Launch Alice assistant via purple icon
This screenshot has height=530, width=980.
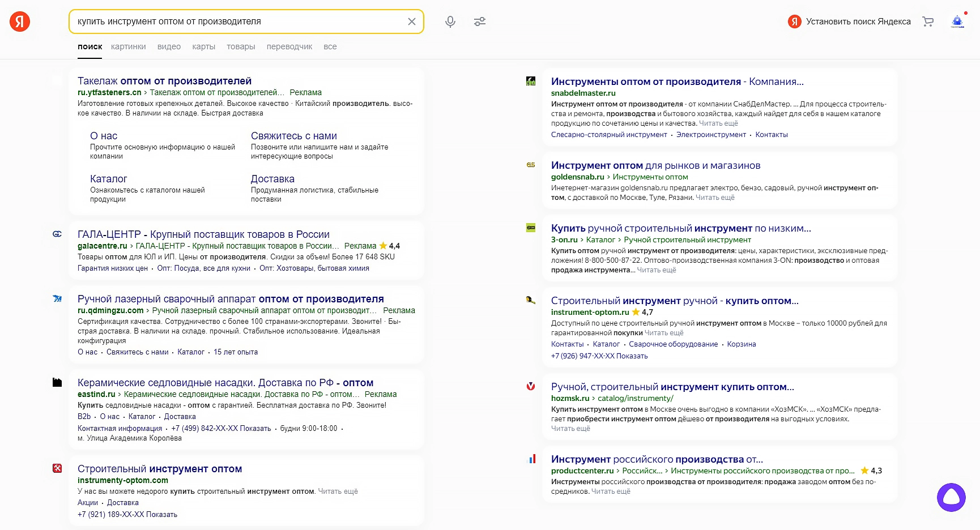click(x=952, y=498)
